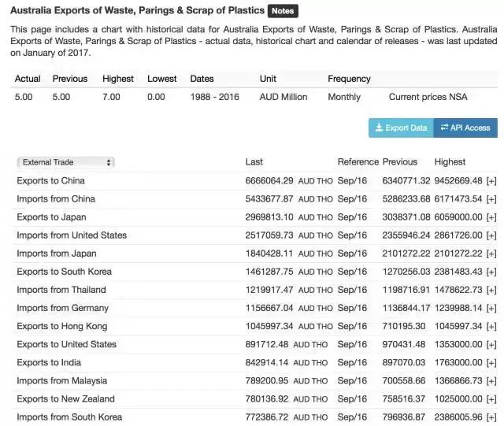Click the Lowest header in summary table
The width and height of the screenshot is (504, 426).
click(x=162, y=79)
